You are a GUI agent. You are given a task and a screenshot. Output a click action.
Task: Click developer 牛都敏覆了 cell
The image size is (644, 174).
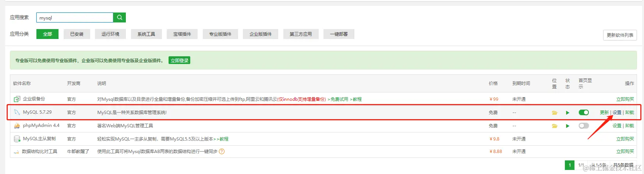click(78, 152)
